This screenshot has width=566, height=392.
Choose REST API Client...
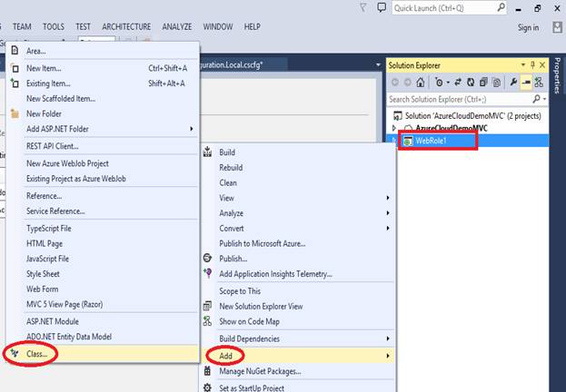tap(103, 146)
